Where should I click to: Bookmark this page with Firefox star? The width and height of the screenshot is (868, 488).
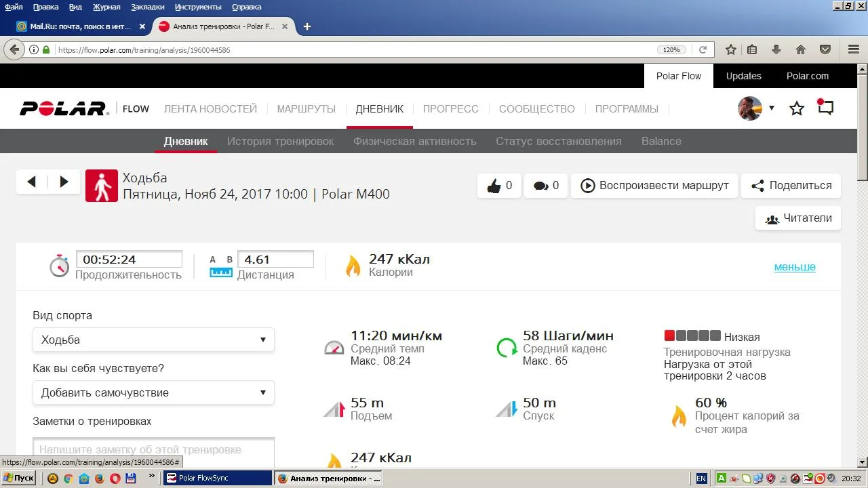[x=731, y=49]
